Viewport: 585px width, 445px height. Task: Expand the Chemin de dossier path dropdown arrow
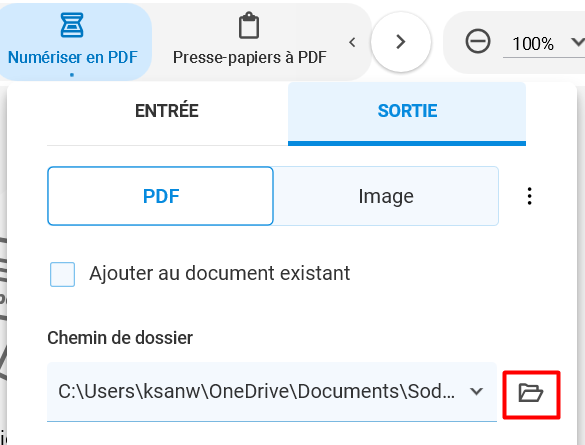click(476, 391)
